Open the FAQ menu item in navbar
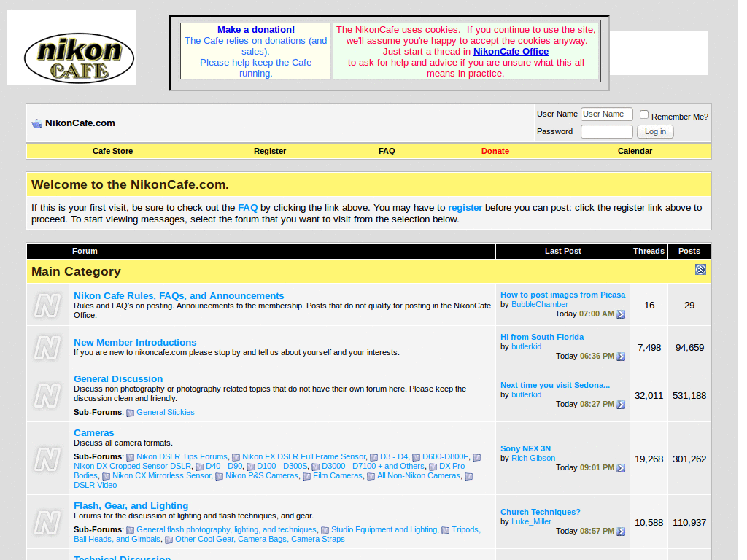 pyautogui.click(x=387, y=152)
